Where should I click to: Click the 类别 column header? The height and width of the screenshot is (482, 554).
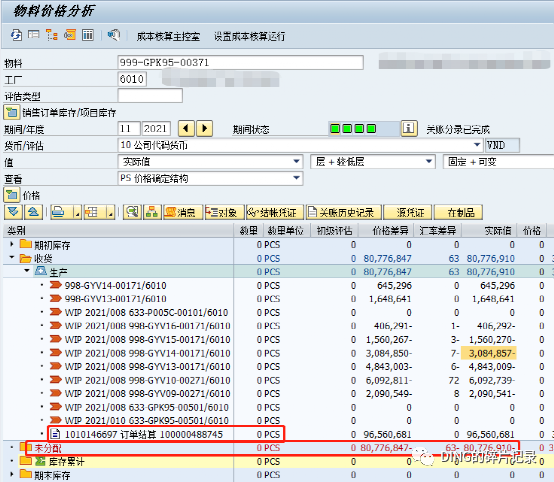118,230
